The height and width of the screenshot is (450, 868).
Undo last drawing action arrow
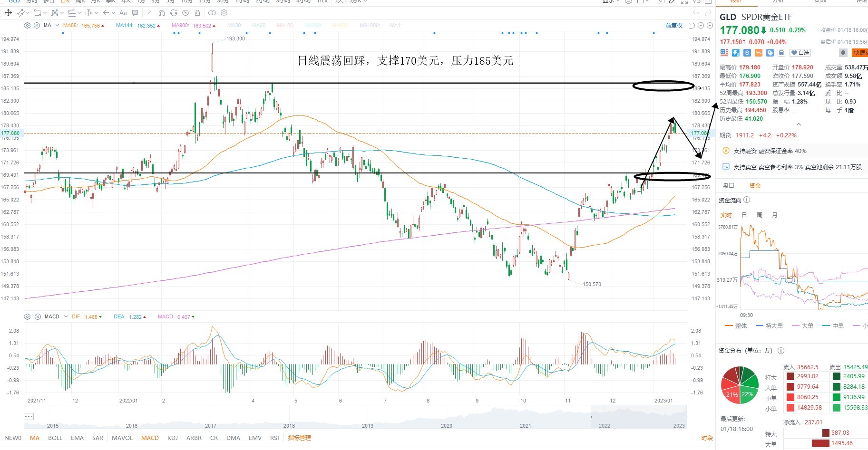click(696, 12)
